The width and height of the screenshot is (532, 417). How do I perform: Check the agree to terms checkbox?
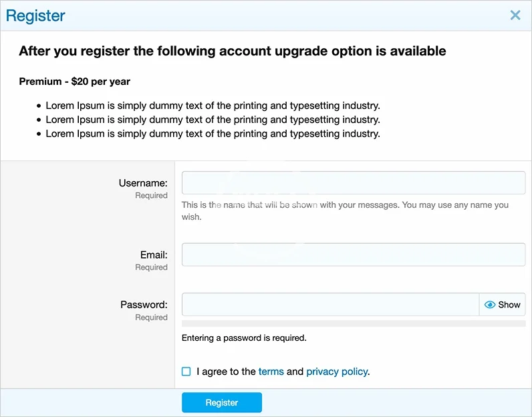[x=186, y=372]
